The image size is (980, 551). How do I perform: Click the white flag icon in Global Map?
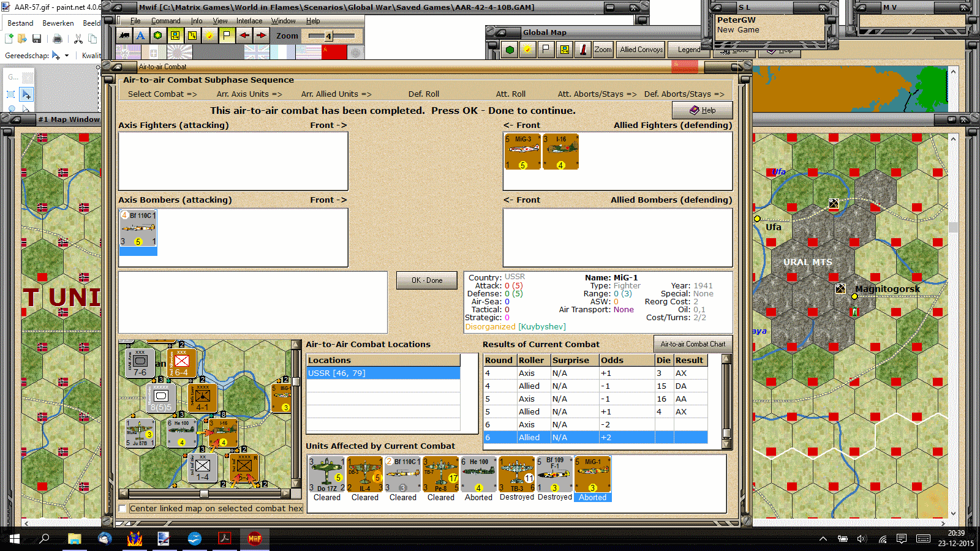pyautogui.click(x=546, y=50)
